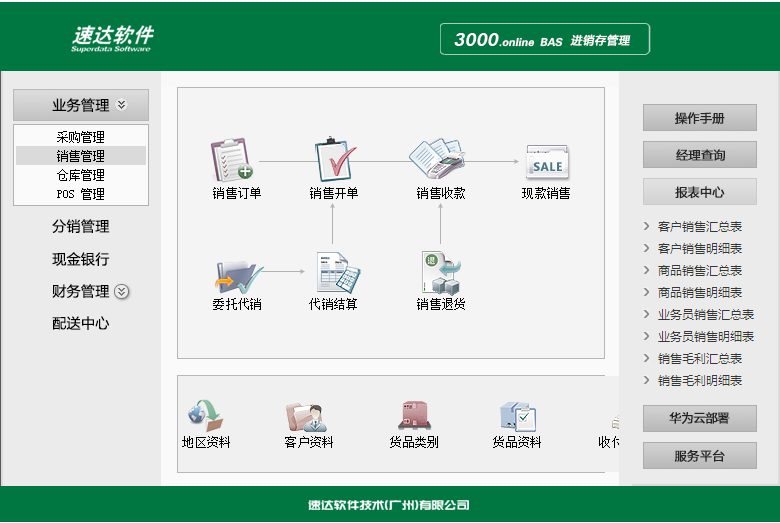The image size is (780, 523).
Task: Expand arrow beside 客户销售汇总表
Action: coord(646,226)
